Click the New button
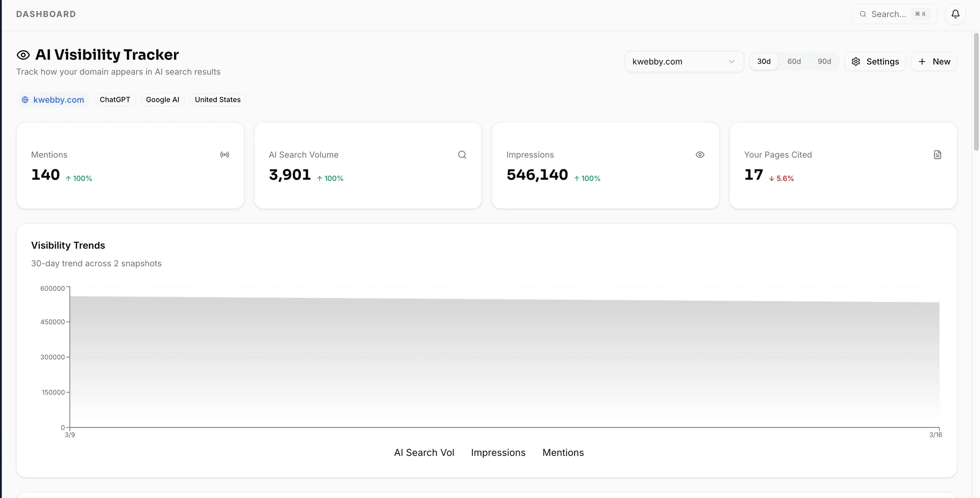 point(934,62)
